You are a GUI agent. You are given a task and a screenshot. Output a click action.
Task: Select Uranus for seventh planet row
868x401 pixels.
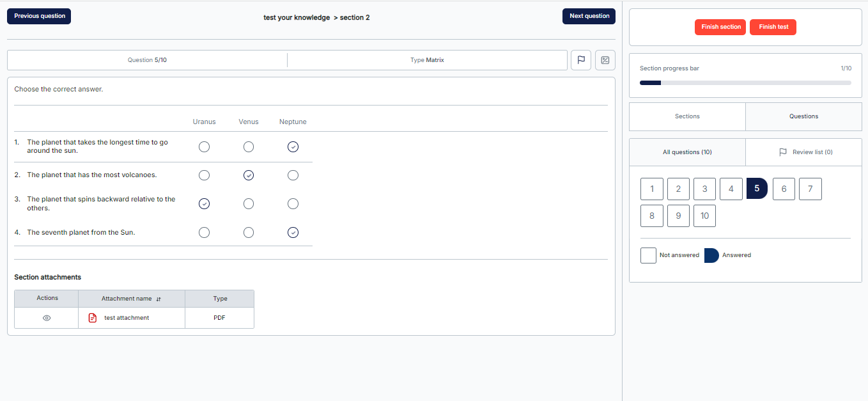[x=204, y=233]
